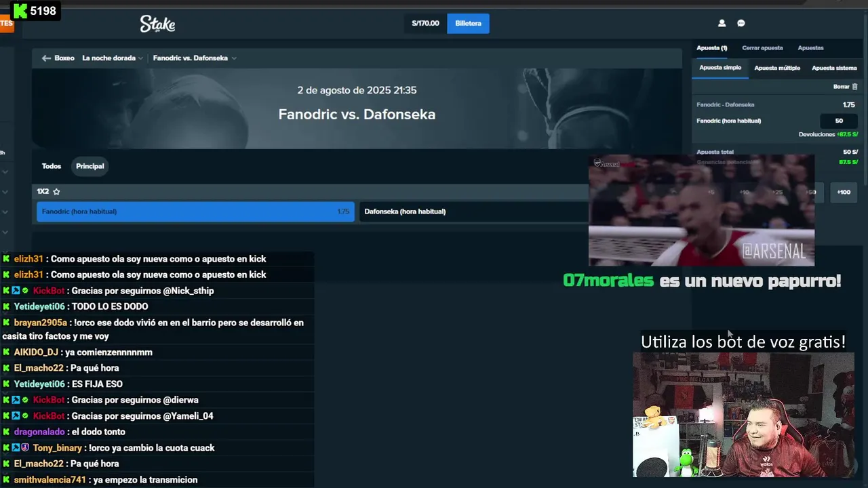This screenshot has width=868, height=488.
Task: Click the stake amount field showing 50
Action: [x=839, y=121]
